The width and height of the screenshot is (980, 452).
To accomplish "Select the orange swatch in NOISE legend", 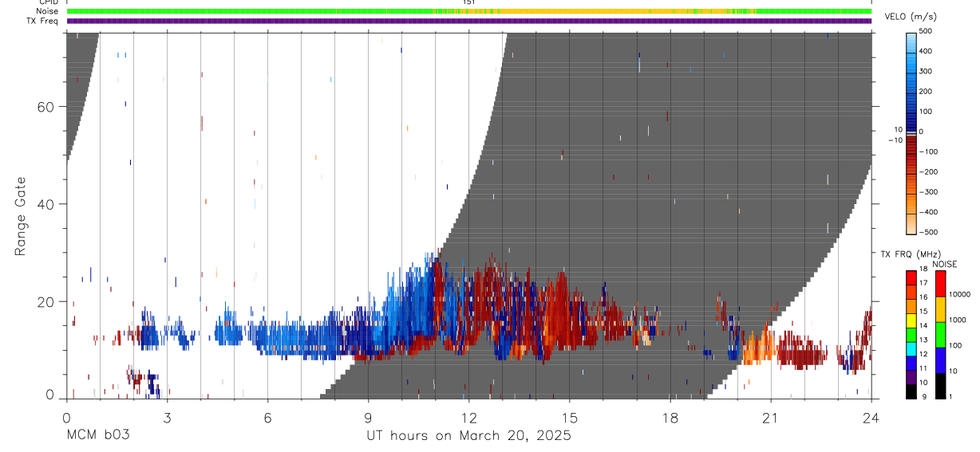I will (x=941, y=308).
